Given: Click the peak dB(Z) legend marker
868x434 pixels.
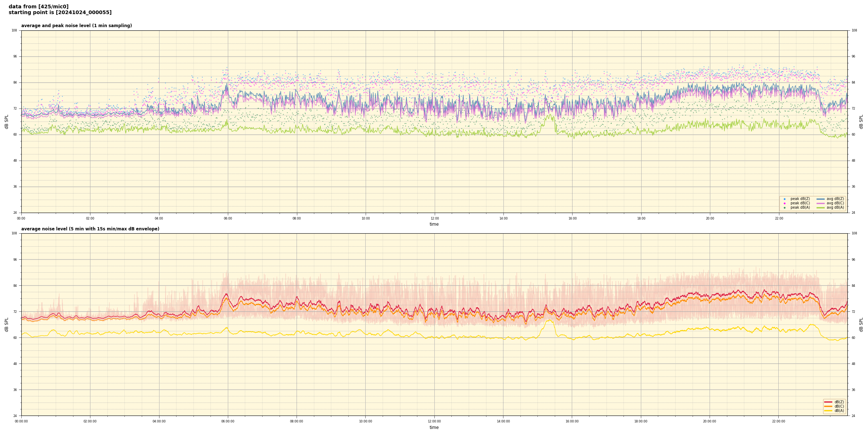Looking at the screenshot, I should tap(784, 199).
